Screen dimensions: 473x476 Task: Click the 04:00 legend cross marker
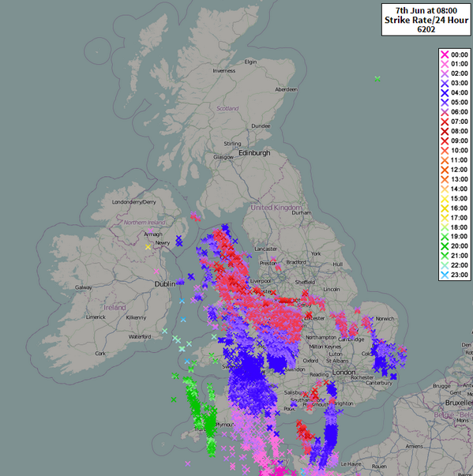[x=445, y=93]
